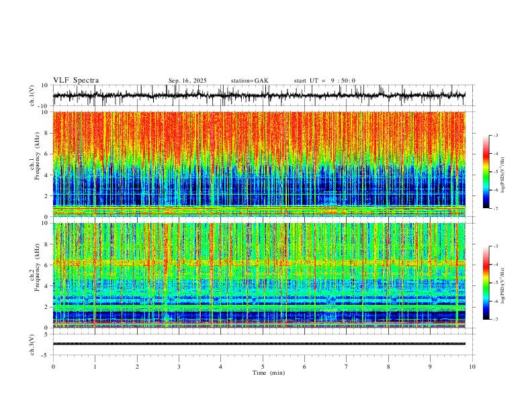This screenshot has height=411, width=532.
Task: Click the ch.2 "Frequency (kHz)" axis title
Action: (37, 267)
